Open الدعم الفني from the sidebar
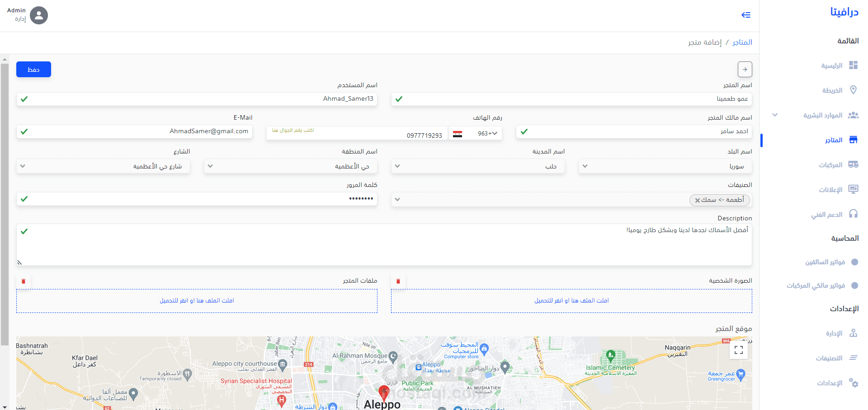Screen dimensions: 868x410 [827, 215]
